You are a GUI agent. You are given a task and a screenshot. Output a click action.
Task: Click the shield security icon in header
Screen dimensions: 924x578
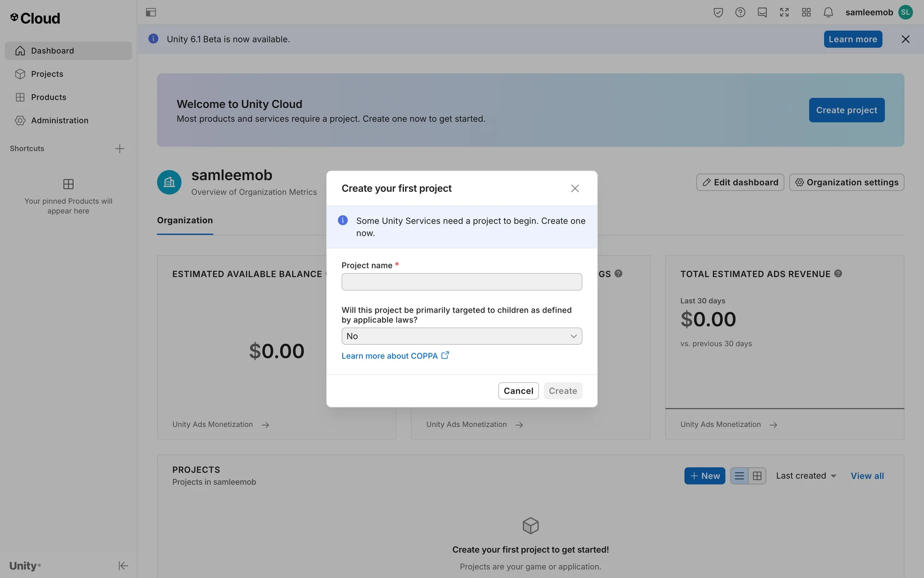pos(718,13)
